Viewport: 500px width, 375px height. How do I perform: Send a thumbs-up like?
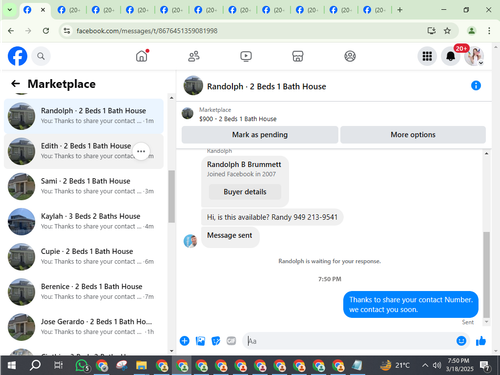[481, 341]
